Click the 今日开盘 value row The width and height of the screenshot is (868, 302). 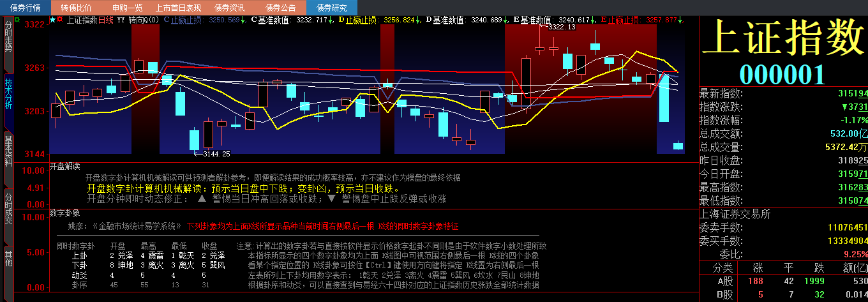784,174
